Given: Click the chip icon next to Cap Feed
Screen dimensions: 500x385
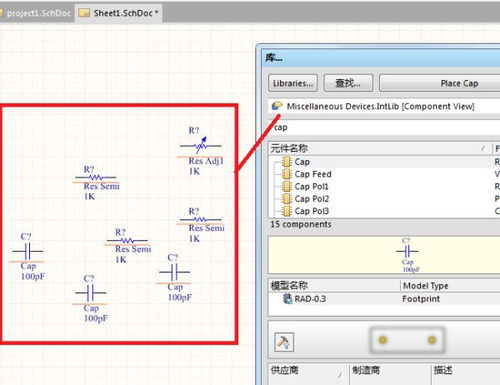Looking at the screenshot, I should 286,174.
